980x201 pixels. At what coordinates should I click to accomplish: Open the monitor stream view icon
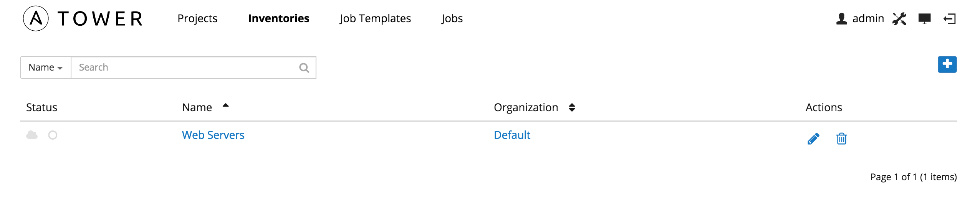[924, 18]
